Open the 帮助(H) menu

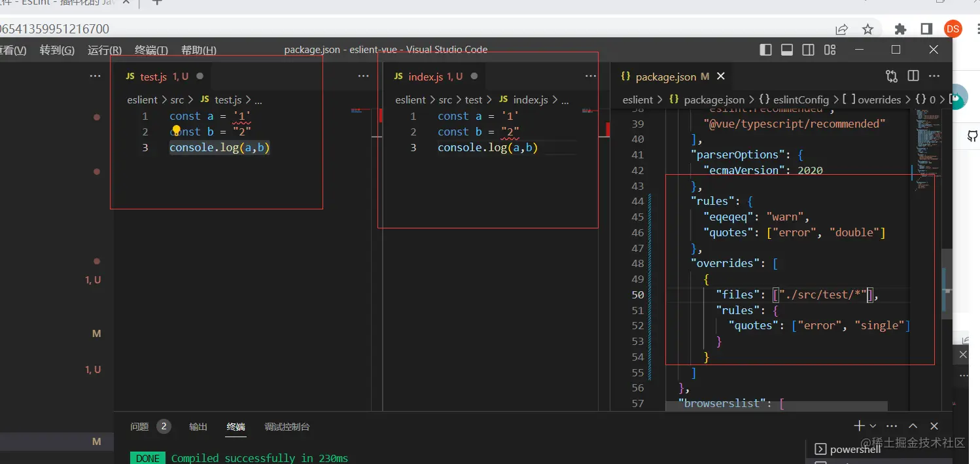[199, 50]
